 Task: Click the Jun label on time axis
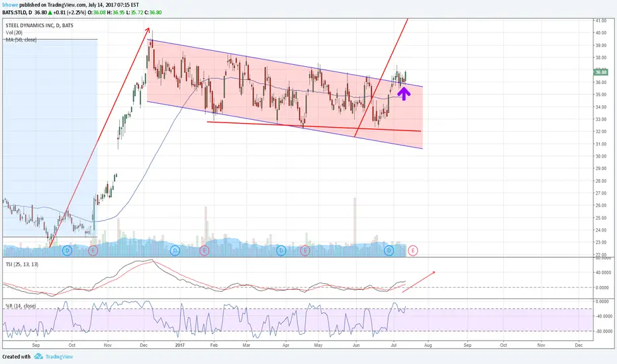[x=356, y=345]
